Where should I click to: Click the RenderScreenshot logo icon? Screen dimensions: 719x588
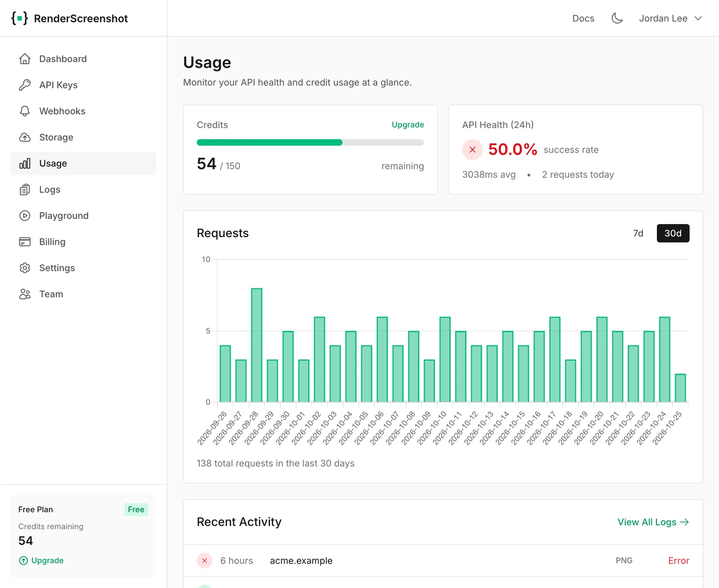(x=19, y=18)
